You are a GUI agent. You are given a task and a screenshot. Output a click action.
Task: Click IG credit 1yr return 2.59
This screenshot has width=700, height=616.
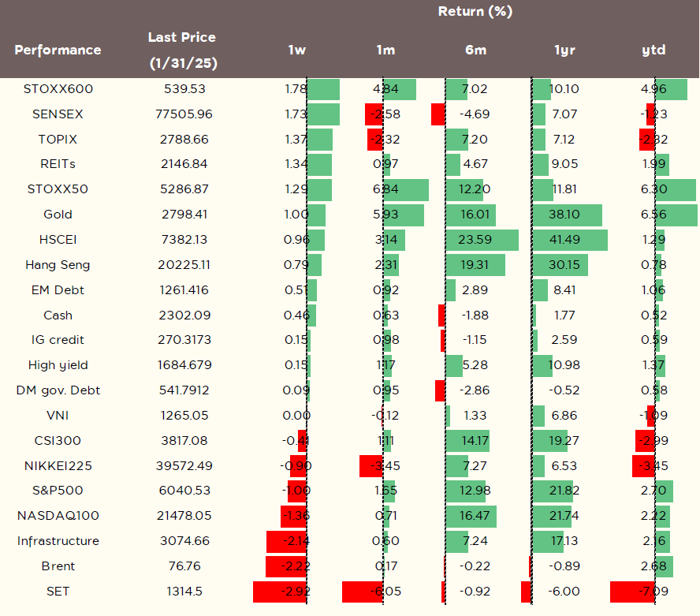point(564,340)
